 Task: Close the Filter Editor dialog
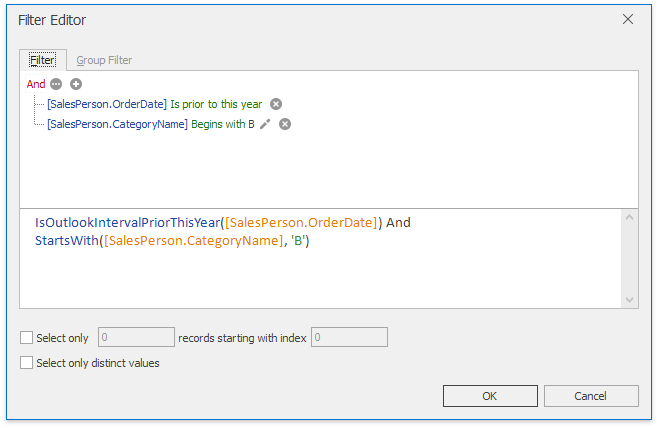click(x=628, y=19)
